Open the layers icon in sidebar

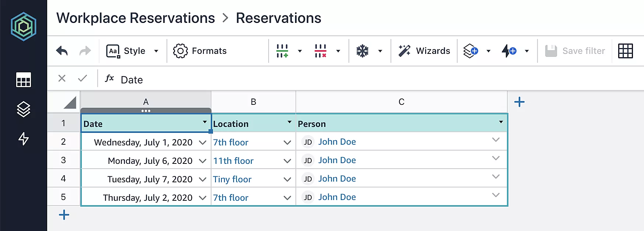pos(24,109)
